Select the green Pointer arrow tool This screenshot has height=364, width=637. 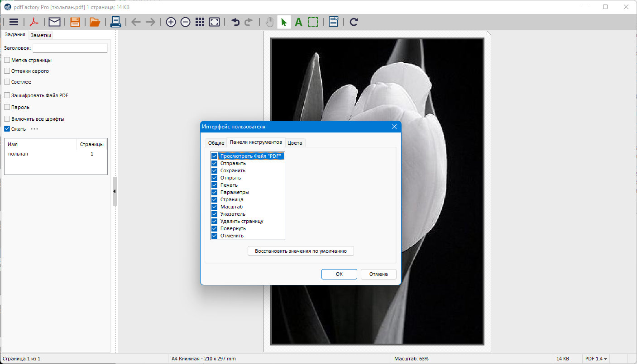(x=284, y=22)
